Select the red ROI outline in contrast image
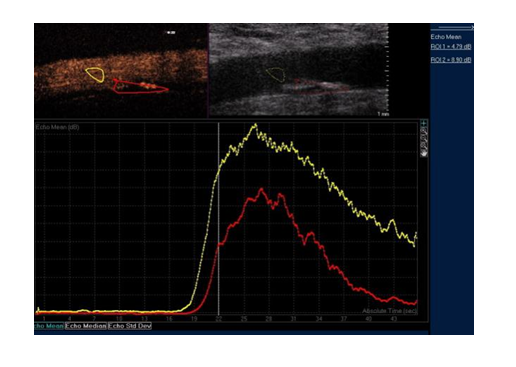Screen dimensions: 516x367 point(139,87)
